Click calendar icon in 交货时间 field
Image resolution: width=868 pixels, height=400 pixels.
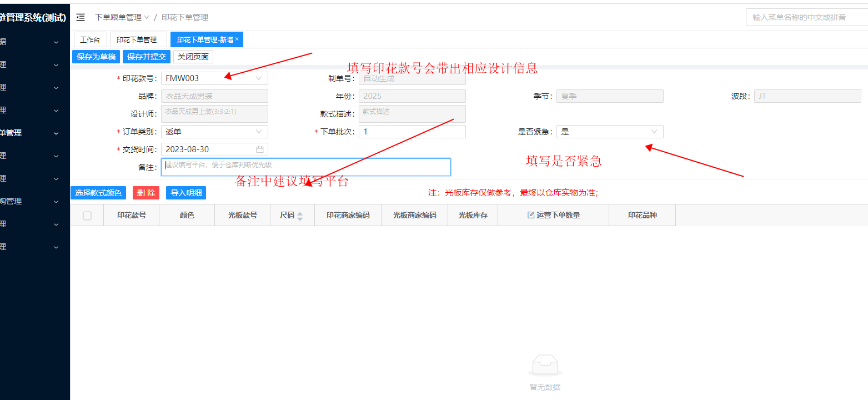[259, 149]
